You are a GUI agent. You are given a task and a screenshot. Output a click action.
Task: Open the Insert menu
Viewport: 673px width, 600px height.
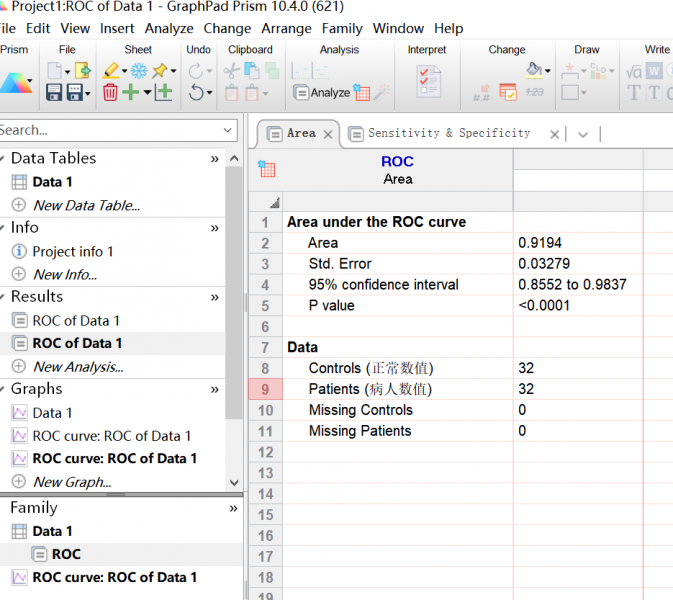[117, 28]
